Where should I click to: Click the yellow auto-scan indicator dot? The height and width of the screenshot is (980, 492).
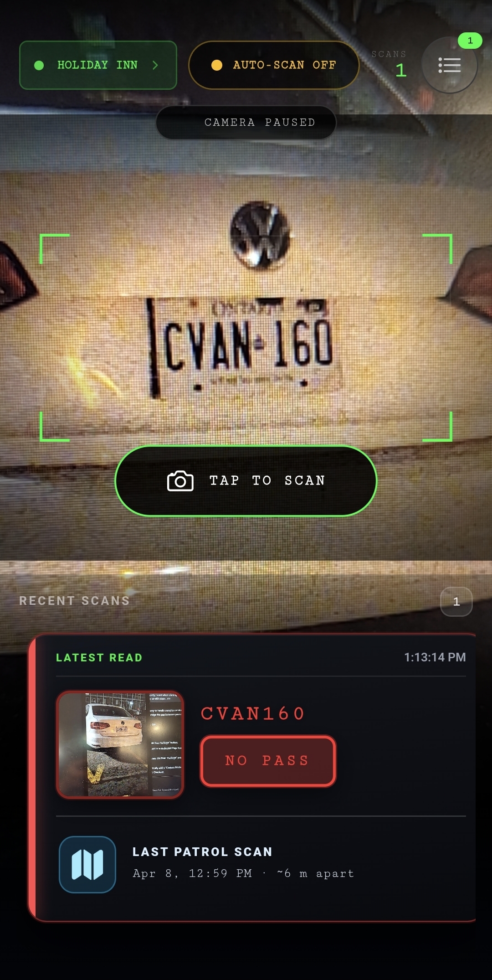[x=217, y=65]
